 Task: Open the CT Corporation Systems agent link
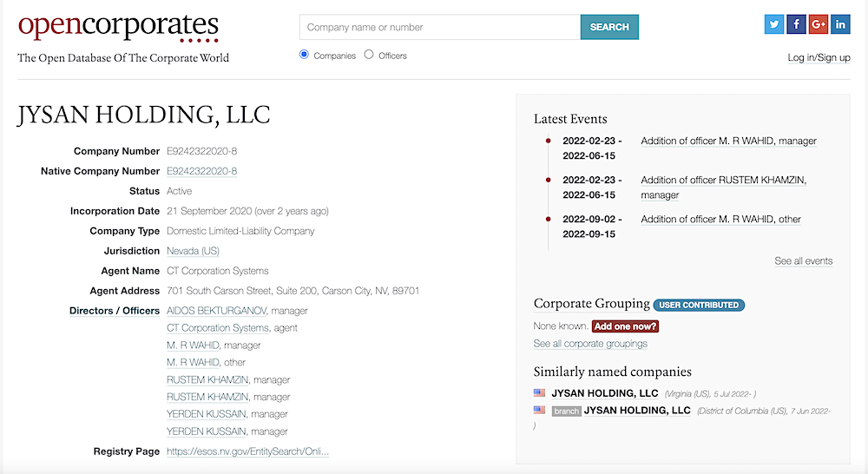218,328
